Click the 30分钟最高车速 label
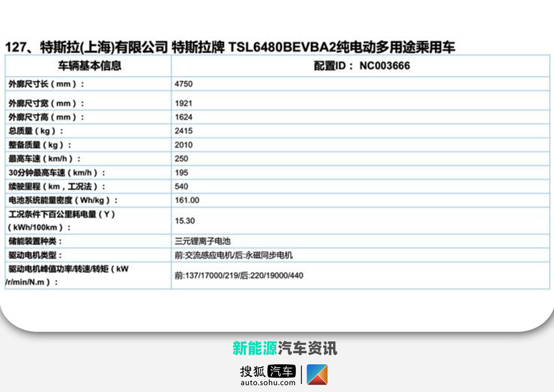 point(57,173)
